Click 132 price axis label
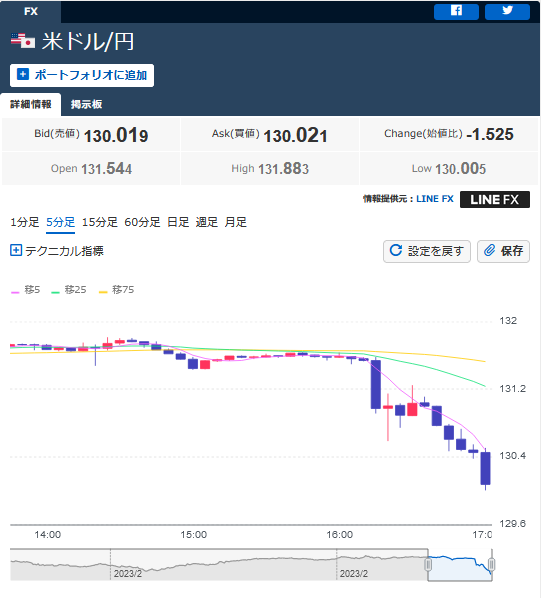This screenshot has width=541, height=598. pos(508,321)
